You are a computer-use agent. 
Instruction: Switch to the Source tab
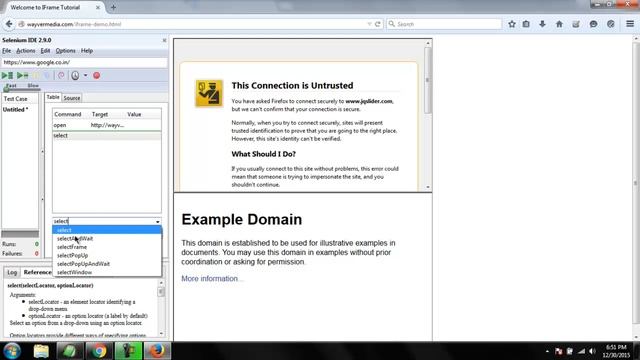tap(72, 98)
